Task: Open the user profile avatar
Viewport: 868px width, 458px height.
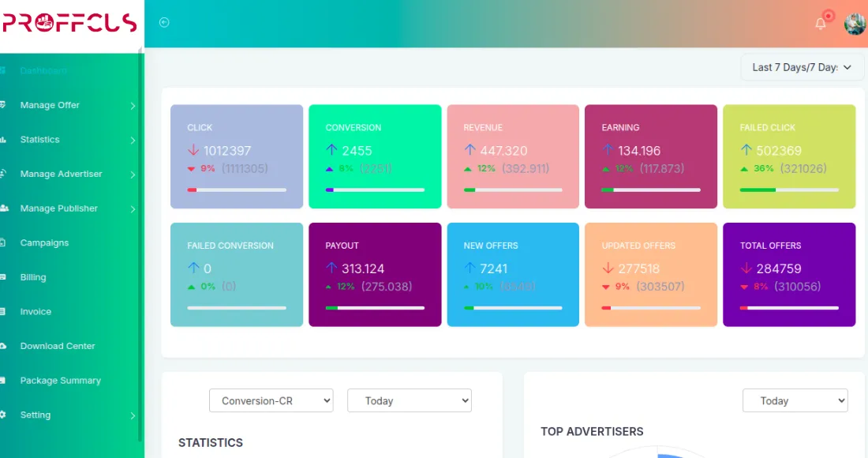Action: tap(855, 24)
